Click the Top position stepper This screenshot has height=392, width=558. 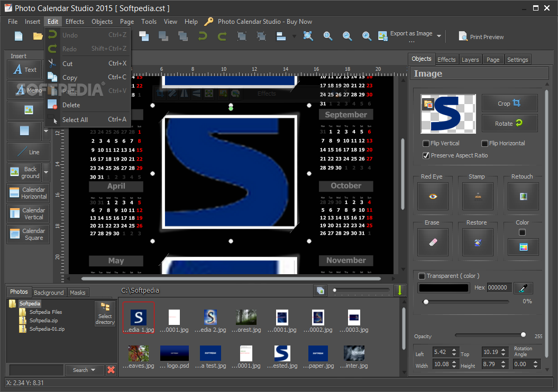[503, 352]
